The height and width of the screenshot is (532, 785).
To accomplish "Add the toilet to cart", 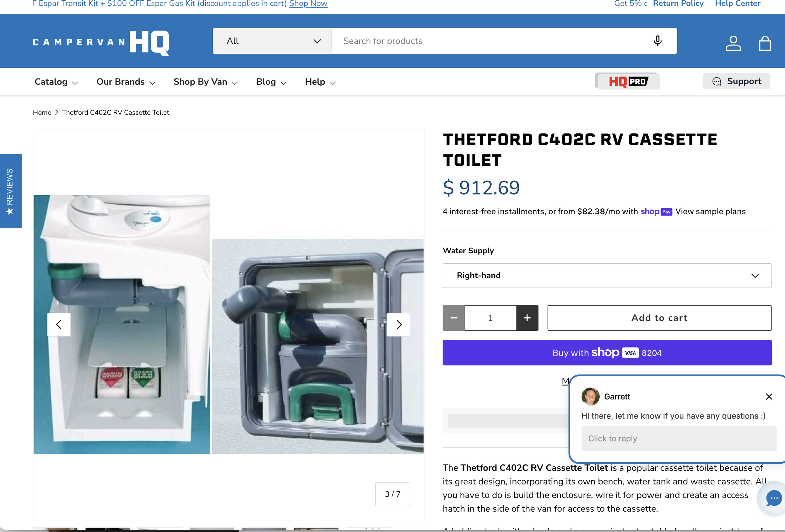I will click(x=659, y=318).
